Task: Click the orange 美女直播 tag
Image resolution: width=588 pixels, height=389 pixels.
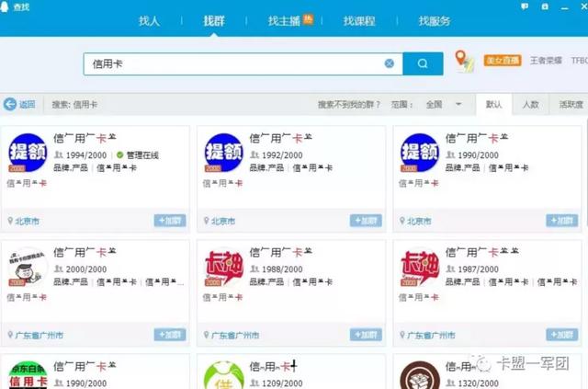Action: (503, 61)
